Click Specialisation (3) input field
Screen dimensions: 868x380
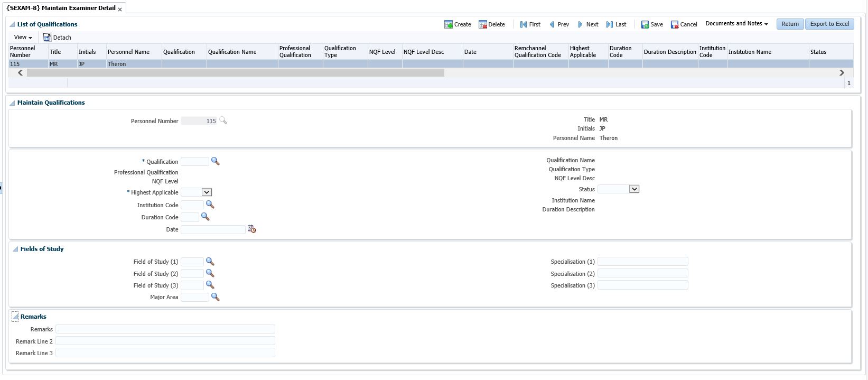click(643, 285)
